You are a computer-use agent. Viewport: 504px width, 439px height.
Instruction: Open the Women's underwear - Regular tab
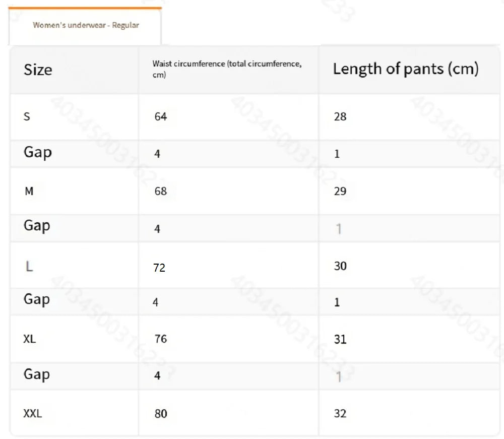86,25
